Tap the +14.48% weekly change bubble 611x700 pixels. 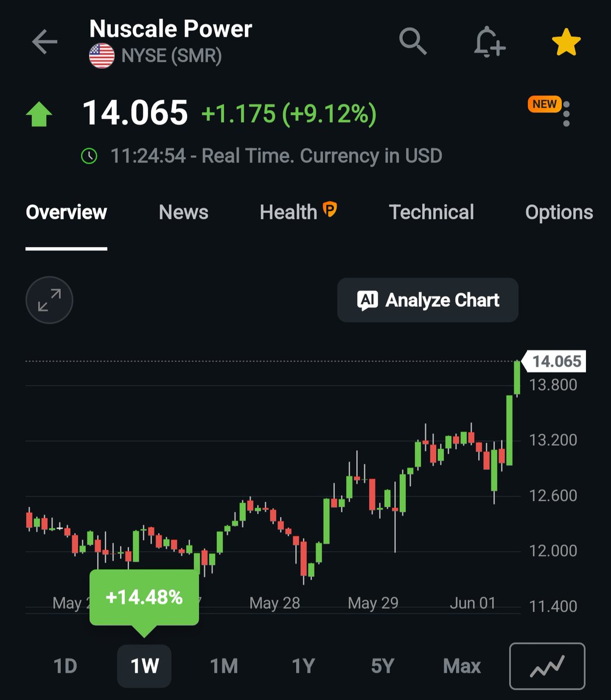[x=144, y=597]
